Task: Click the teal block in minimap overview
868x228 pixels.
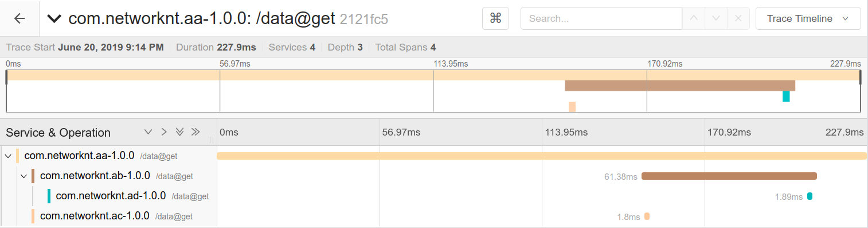Action: click(x=786, y=96)
